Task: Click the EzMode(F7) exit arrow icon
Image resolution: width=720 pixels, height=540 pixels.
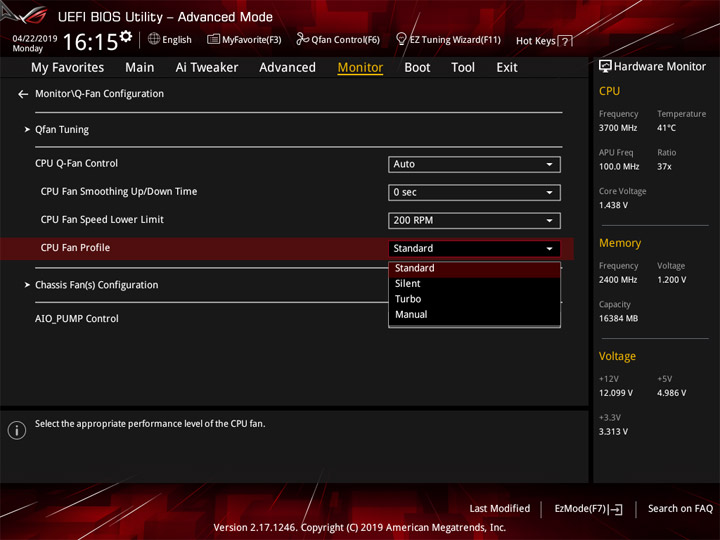Action: tap(616, 509)
